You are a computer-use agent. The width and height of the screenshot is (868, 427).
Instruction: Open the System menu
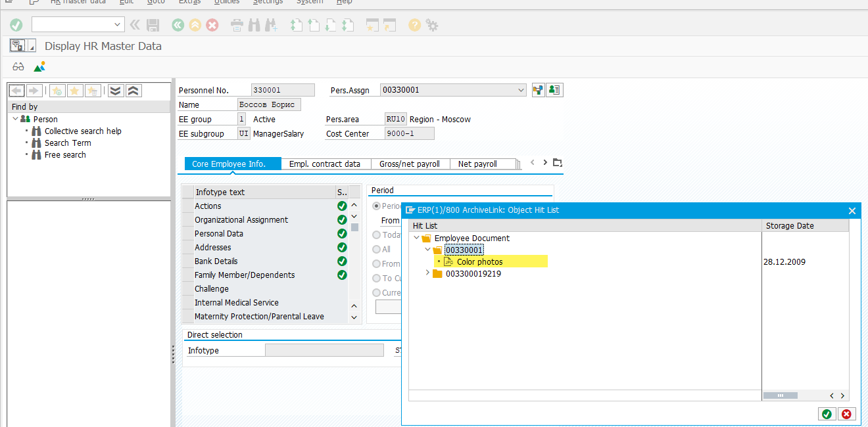coord(310,2)
